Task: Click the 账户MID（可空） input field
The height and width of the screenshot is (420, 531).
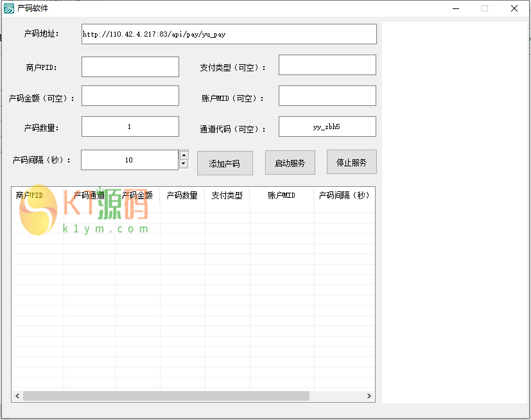Action: coord(327,96)
